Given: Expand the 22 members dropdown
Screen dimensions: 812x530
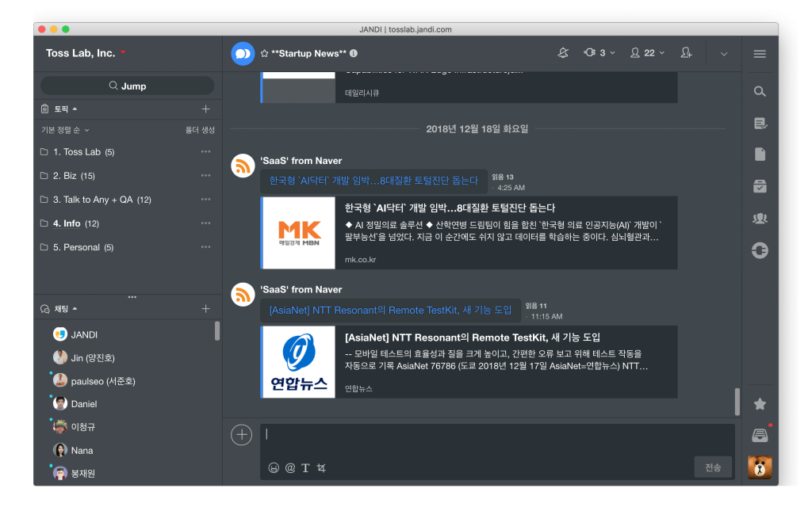Looking at the screenshot, I should pyautogui.click(x=647, y=53).
